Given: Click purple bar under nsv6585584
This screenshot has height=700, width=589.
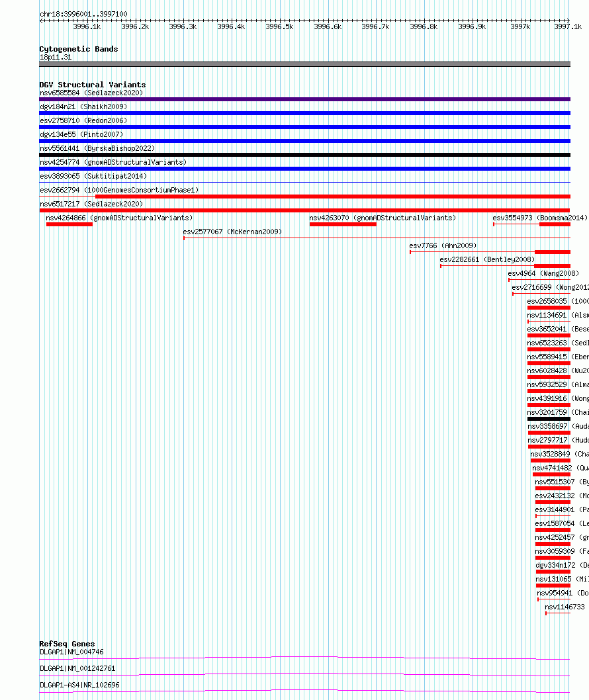Looking at the screenshot, I should 304,99.
